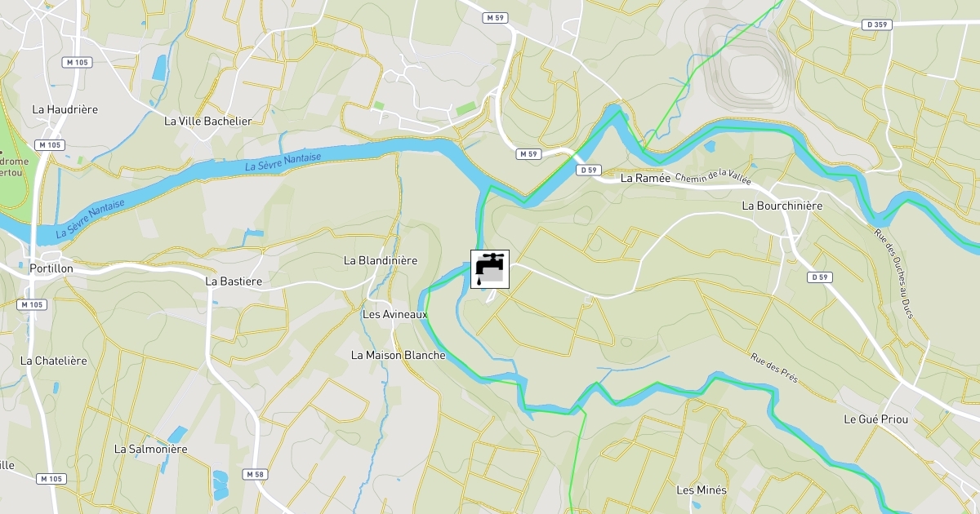Click the La Blandinière label

[381, 260]
